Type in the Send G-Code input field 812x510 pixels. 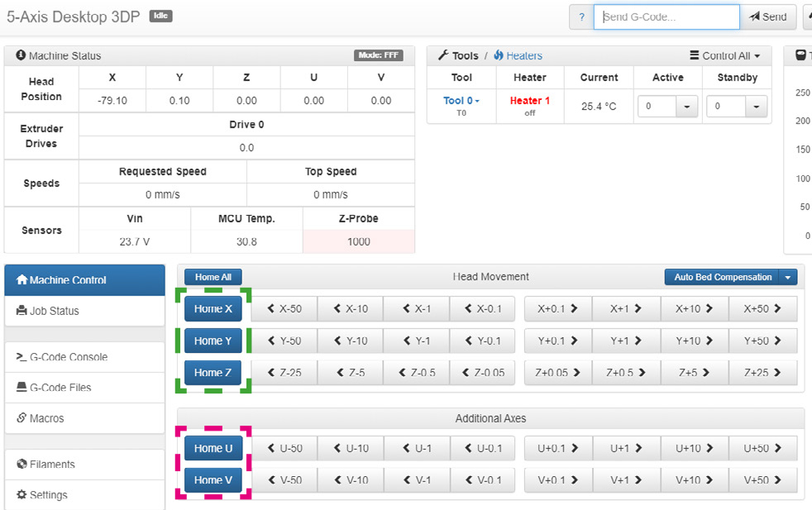pyautogui.click(x=666, y=17)
